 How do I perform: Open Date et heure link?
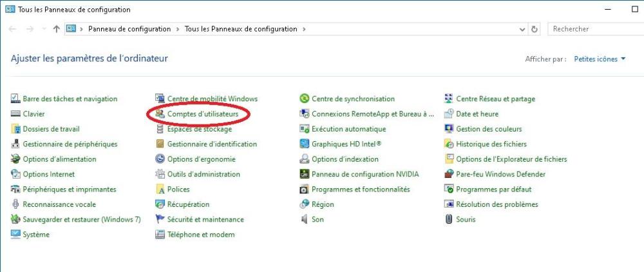[477, 114]
